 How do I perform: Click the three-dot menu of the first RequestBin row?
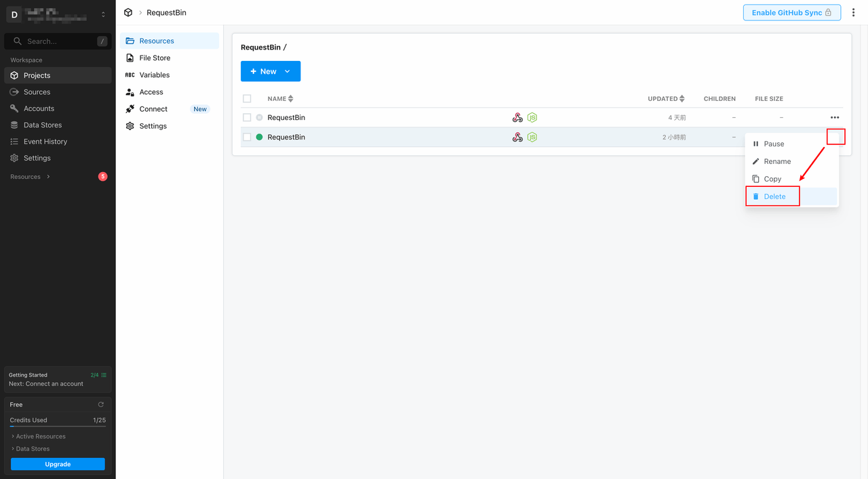pos(835,117)
